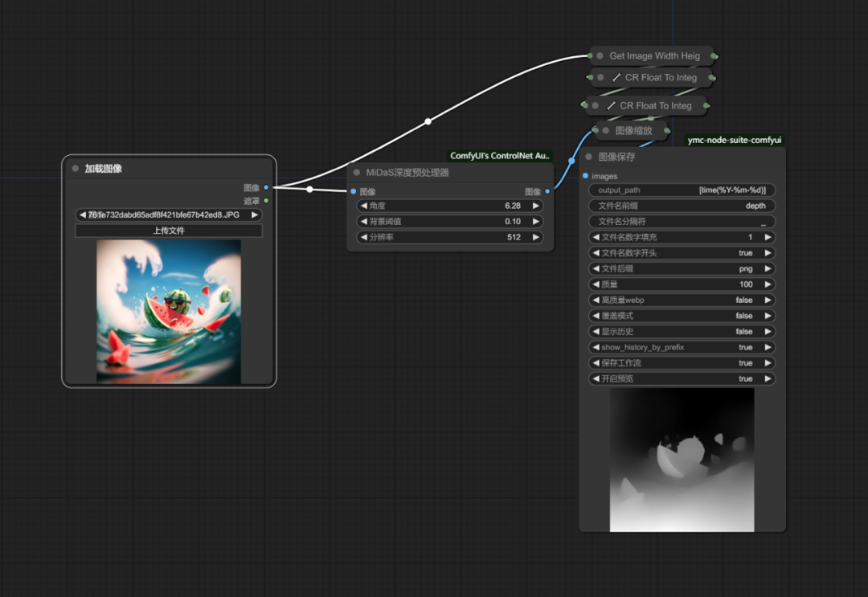Image resolution: width=868 pixels, height=597 pixels.
Task: Expand the Get Image Width Height node
Action: 600,56
